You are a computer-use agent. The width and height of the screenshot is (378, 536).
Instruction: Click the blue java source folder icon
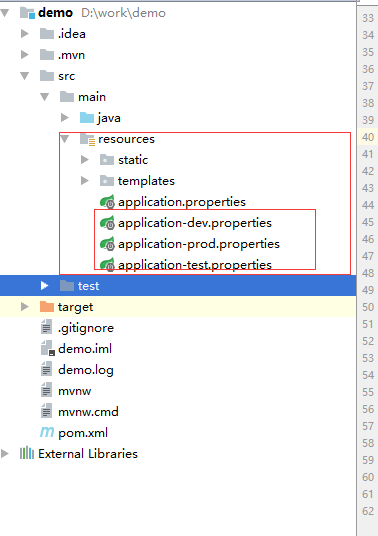tap(87, 118)
